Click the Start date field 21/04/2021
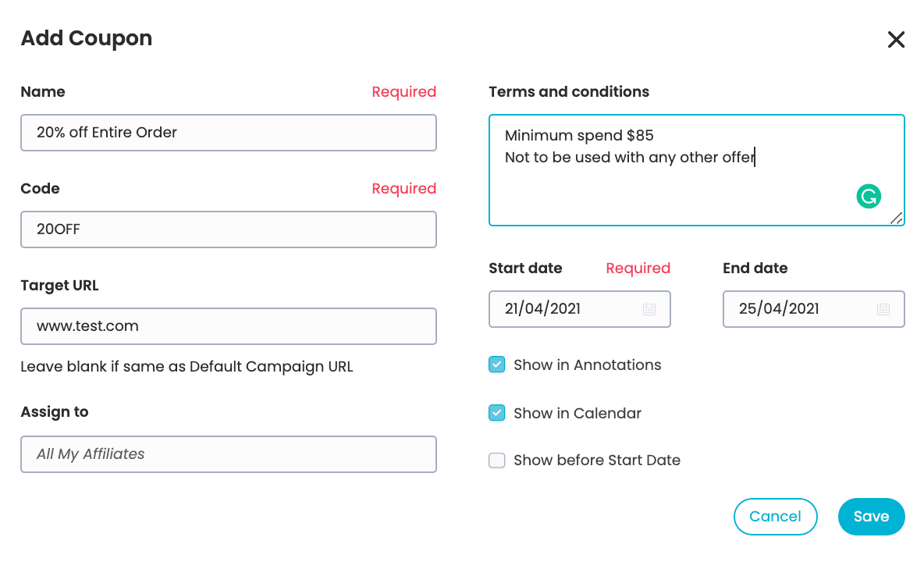The width and height of the screenshot is (924, 562). click(579, 308)
